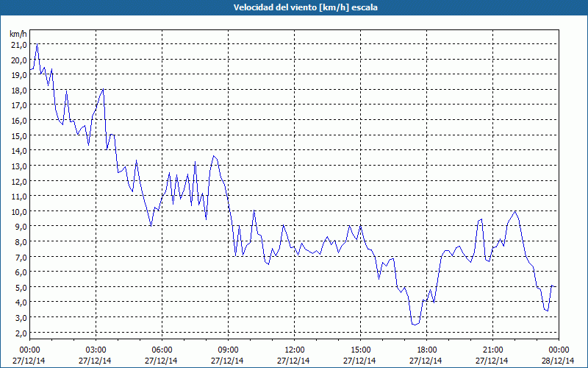Select the 16,0 y-axis value
The width and height of the screenshot is (588, 368).
tap(20, 121)
